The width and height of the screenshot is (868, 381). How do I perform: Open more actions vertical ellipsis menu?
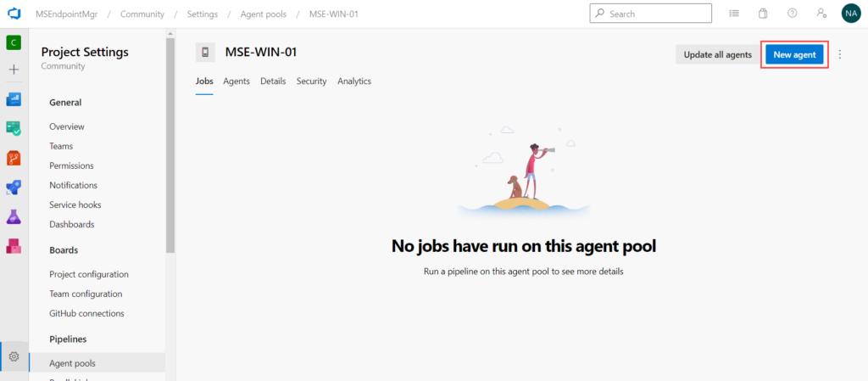[840, 54]
